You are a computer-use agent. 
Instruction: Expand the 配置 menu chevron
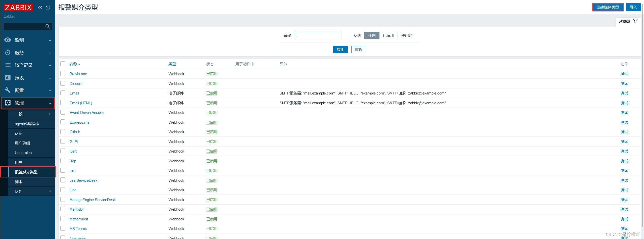[50, 91]
